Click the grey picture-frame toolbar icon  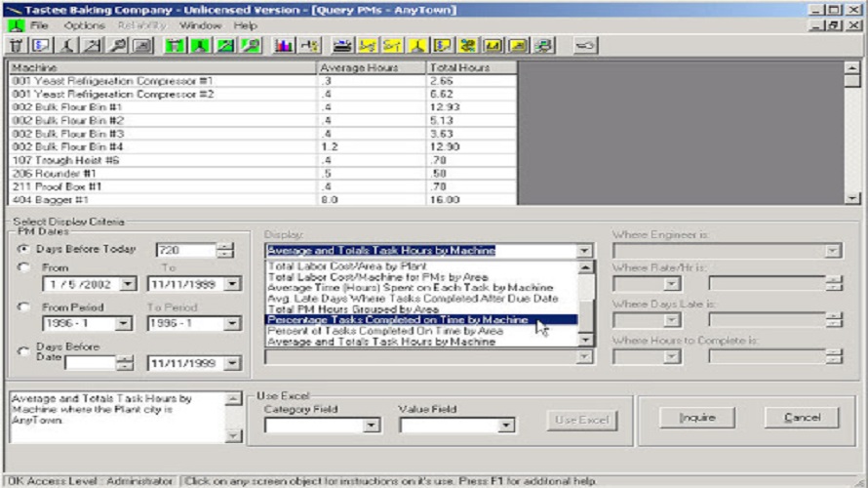(x=143, y=46)
